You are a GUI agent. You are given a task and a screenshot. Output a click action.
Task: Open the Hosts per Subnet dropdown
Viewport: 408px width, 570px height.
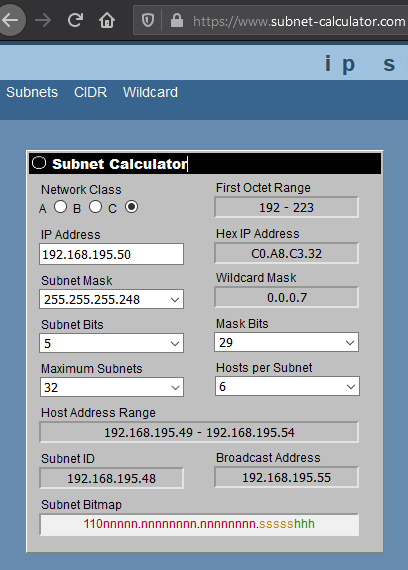287,386
